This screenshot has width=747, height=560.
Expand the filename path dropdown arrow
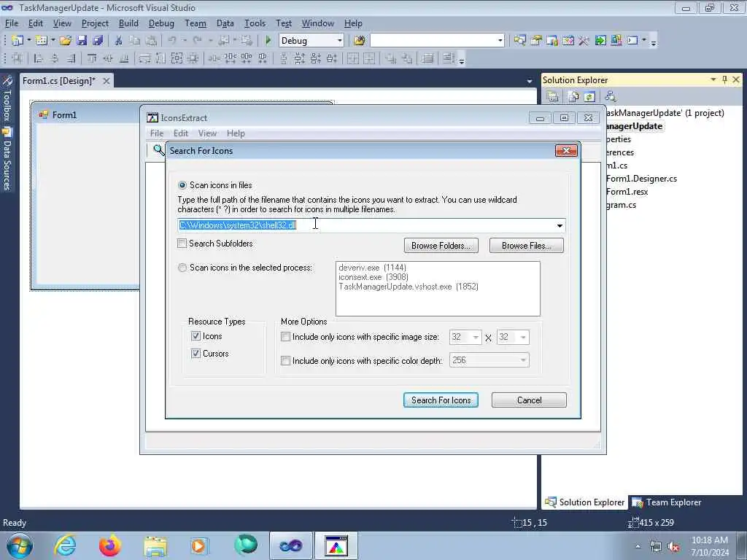(560, 225)
